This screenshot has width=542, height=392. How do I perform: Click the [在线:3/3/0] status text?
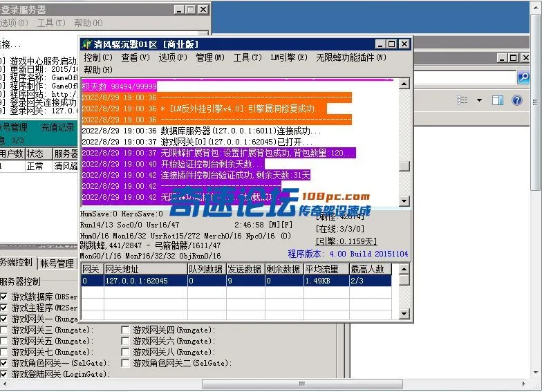[340, 228]
